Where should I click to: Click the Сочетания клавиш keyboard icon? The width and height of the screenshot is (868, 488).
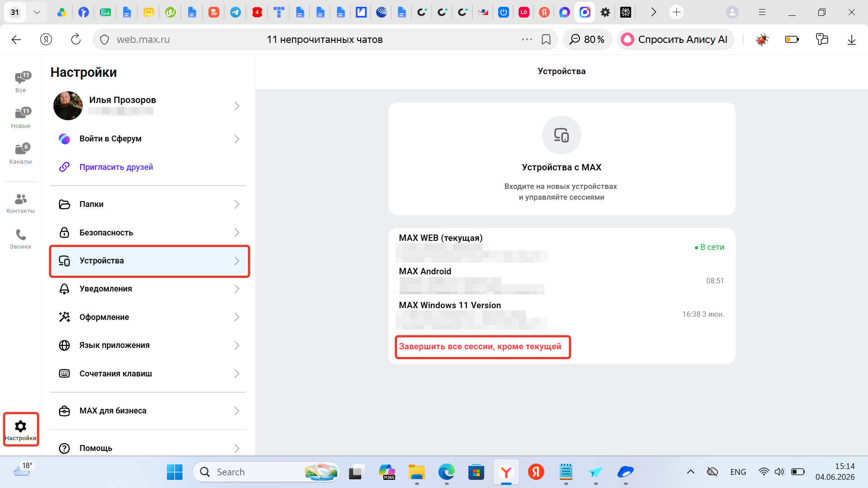pyautogui.click(x=65, y=373)
